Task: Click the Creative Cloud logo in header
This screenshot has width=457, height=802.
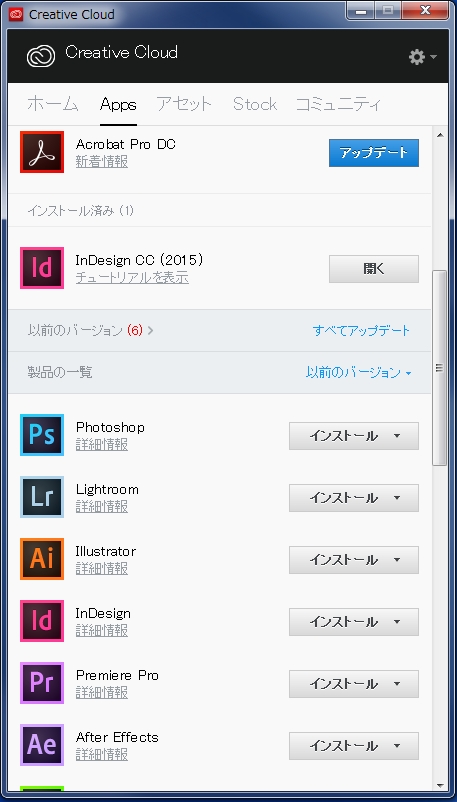Action: 40,55
